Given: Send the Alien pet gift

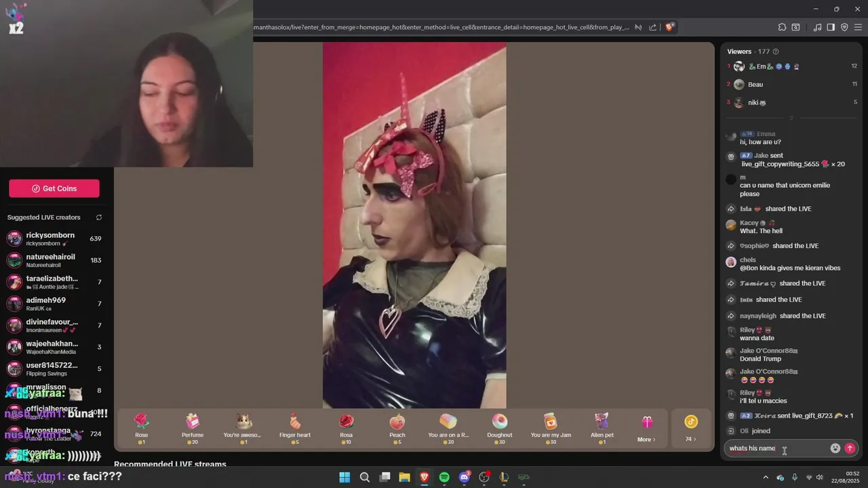Looking at the screenshot, I should [x=602, y=428].
